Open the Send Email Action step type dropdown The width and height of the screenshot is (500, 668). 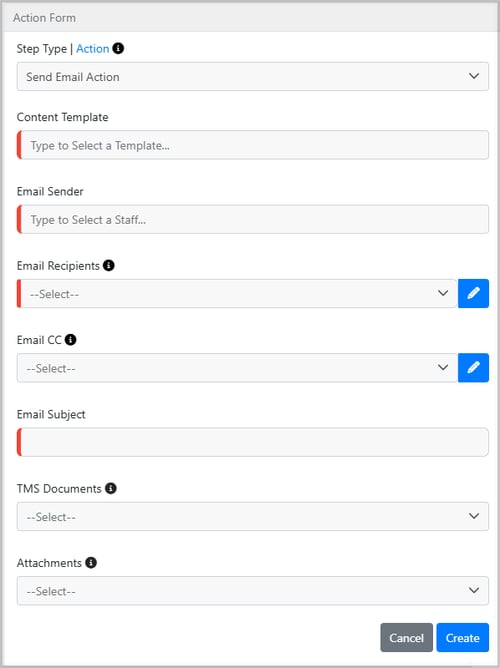(253, 77)
